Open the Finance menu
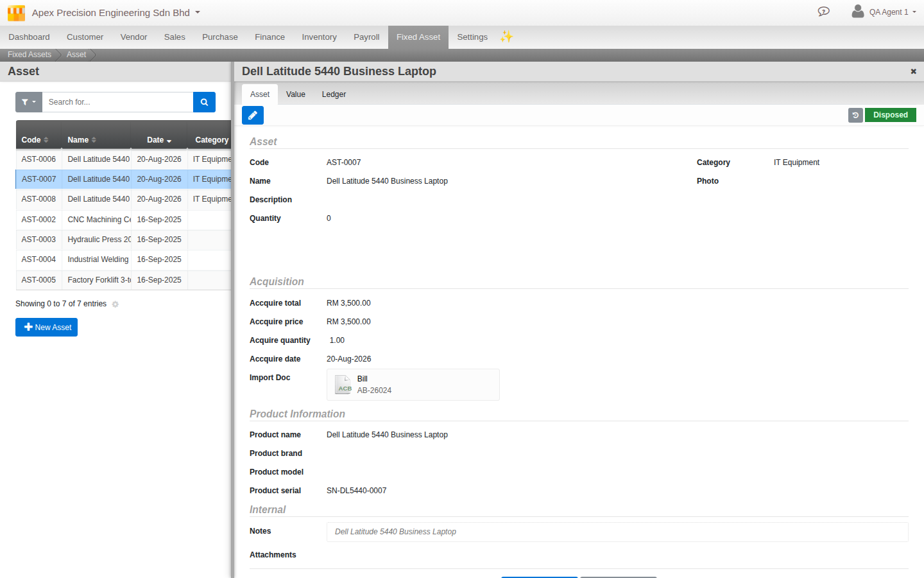Screen dimensions: 924x578 269,37
